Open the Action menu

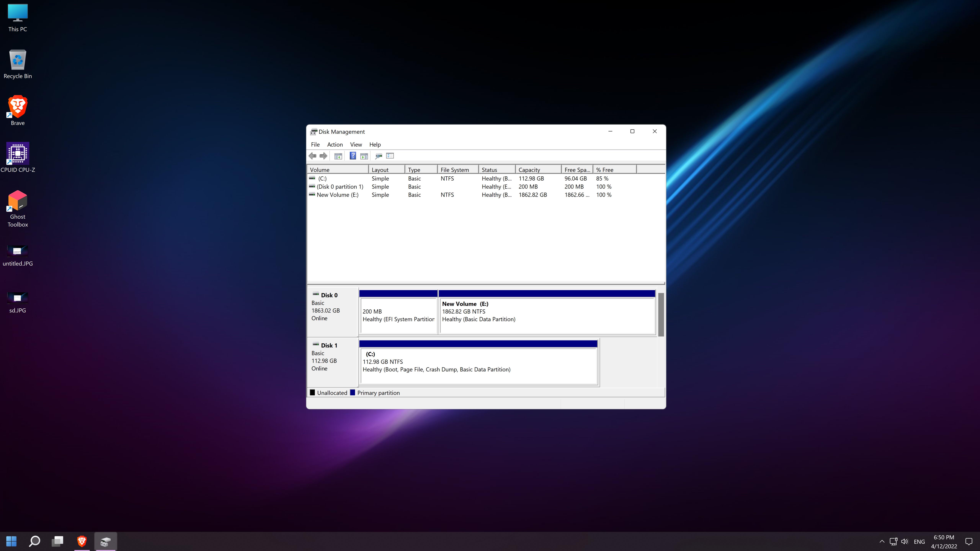tap(335, 144)
